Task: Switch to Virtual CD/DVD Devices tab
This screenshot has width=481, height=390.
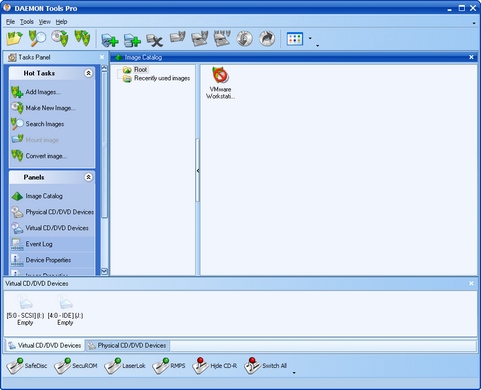Action: pos(44,345)
